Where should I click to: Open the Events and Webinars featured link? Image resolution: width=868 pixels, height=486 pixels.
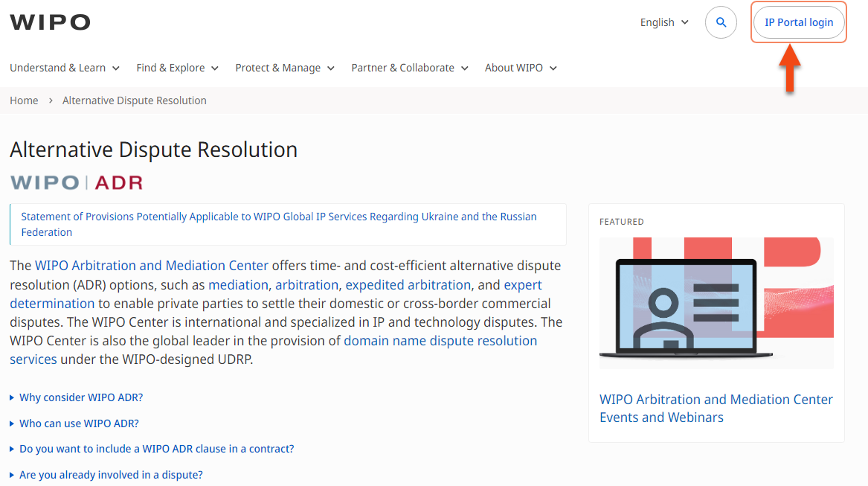pyautogui.click(x=716, y=409)
